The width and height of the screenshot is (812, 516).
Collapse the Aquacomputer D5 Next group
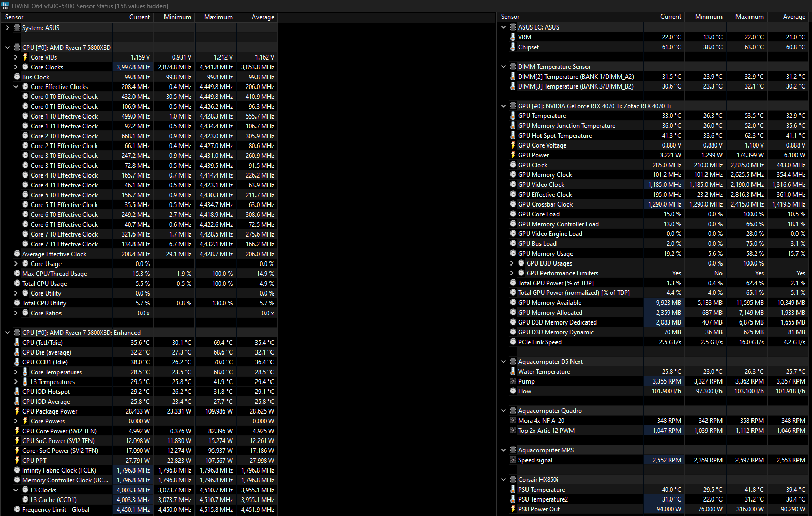503,361
